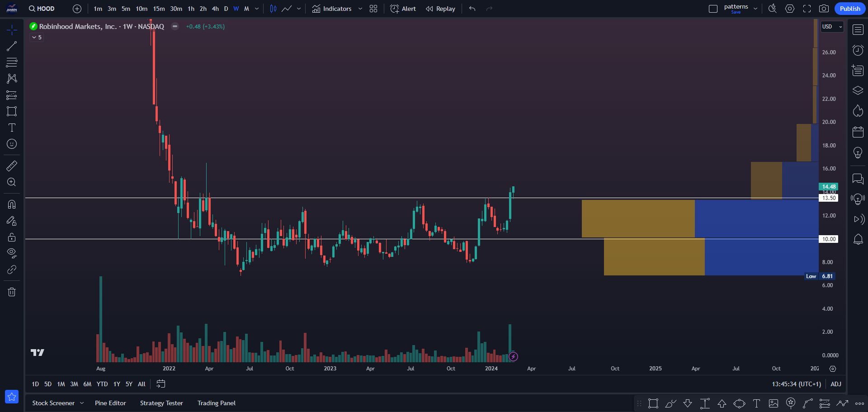Select the 6M date range

click(x=87, y=384)
